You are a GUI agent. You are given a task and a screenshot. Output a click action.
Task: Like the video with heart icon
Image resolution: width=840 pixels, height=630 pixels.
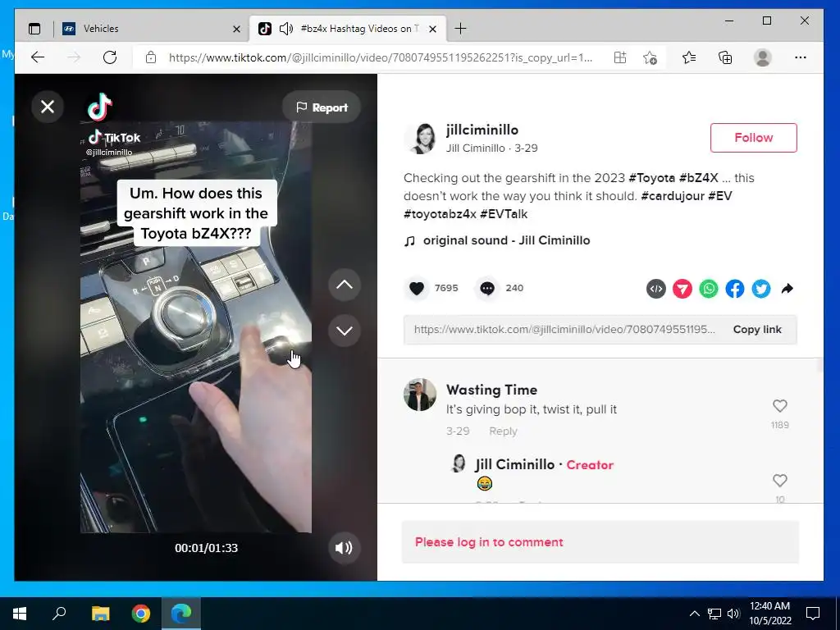pos(417,288)
